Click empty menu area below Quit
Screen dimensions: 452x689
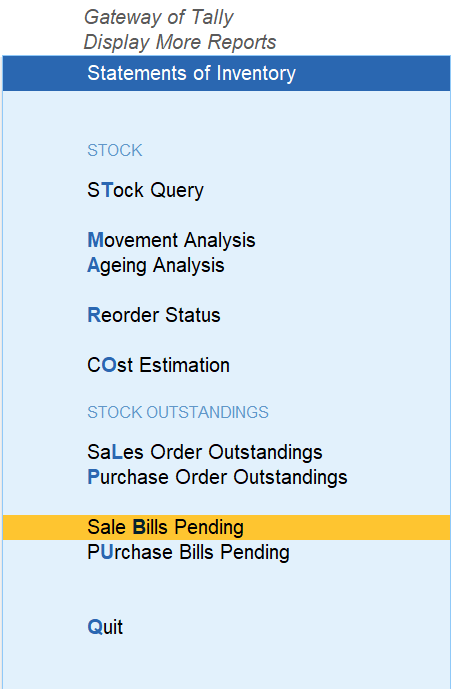226,666
